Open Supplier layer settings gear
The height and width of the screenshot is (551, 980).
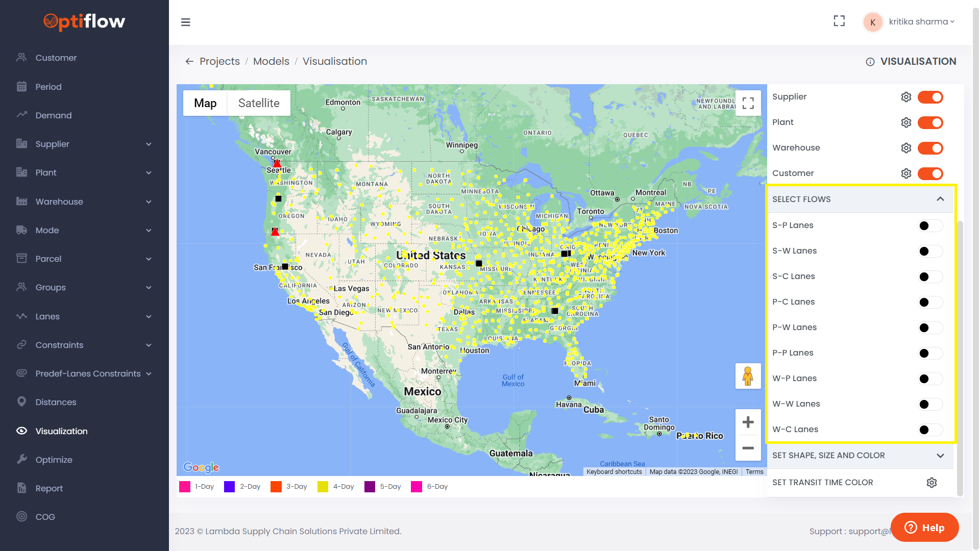click(x=906, y=97)
